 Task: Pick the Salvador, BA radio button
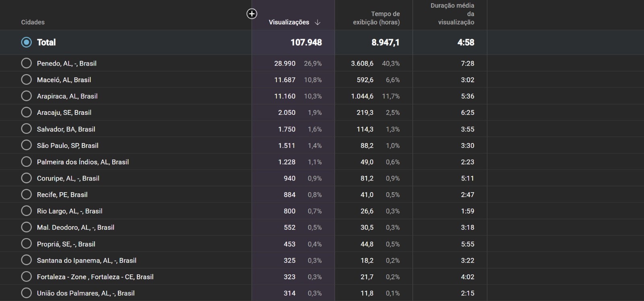click(x=26, y=129)
